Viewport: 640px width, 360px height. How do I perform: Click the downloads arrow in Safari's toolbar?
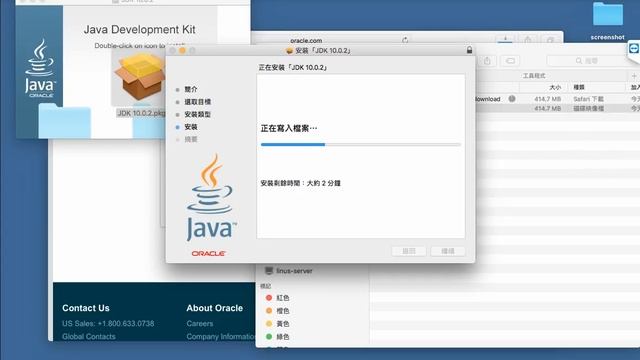point(505,40)
